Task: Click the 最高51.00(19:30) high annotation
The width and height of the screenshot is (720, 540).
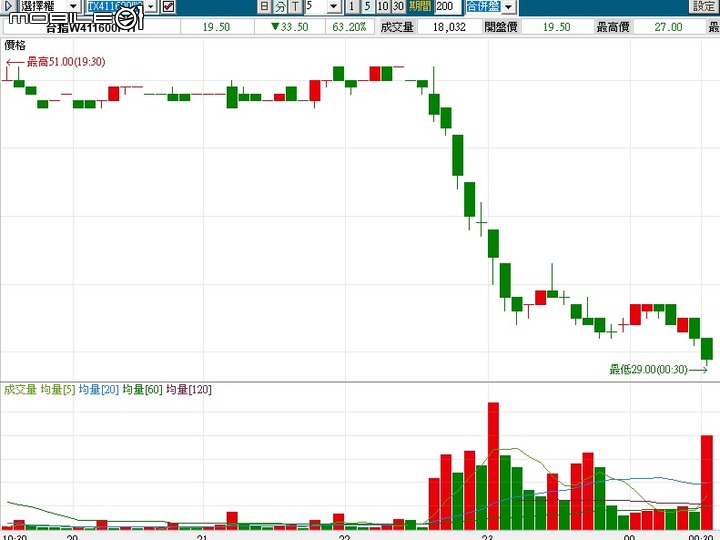Action: 66,62
